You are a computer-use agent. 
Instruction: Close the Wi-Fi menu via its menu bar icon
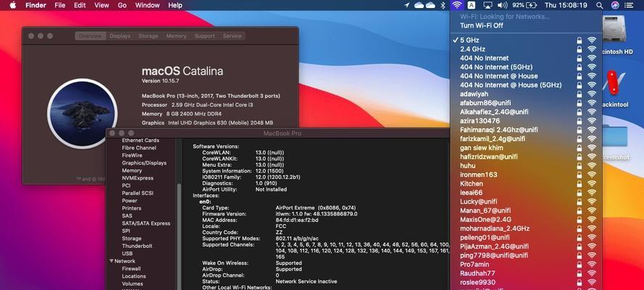(456, 5)
